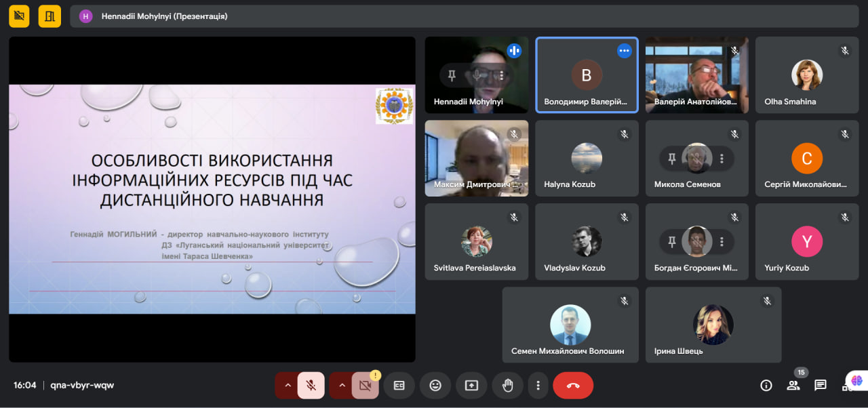Toggle closed captions button

(x=399, y=385)
